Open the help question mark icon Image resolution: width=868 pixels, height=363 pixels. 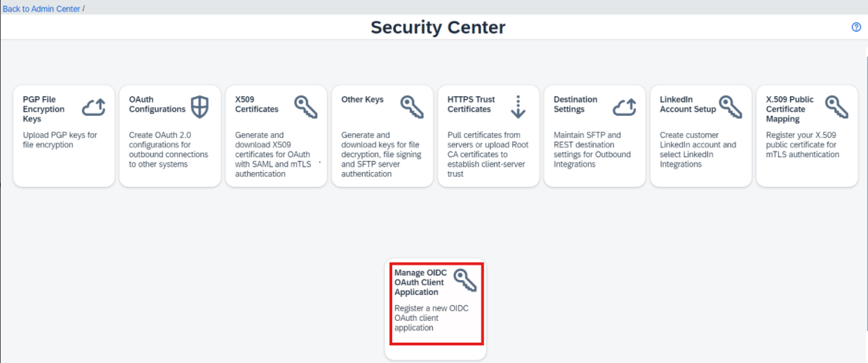856,27
